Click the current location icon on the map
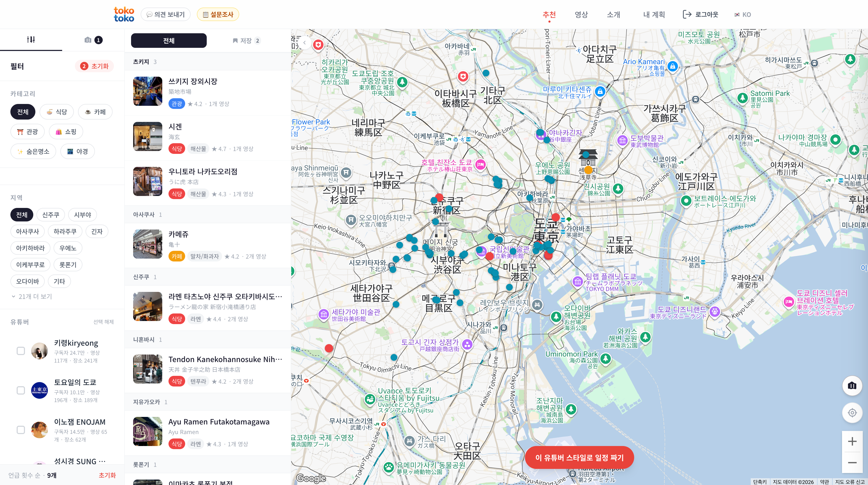The image size is (868, 485). pyautogui.click(x=852, y=412)
